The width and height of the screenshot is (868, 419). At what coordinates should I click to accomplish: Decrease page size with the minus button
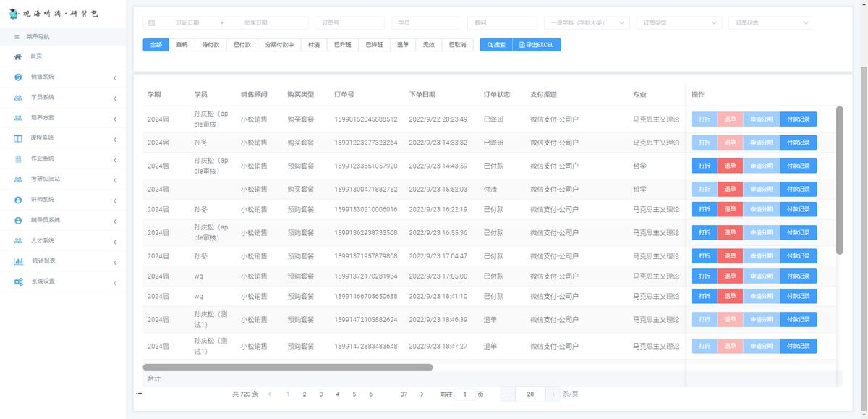pos(508,394)
